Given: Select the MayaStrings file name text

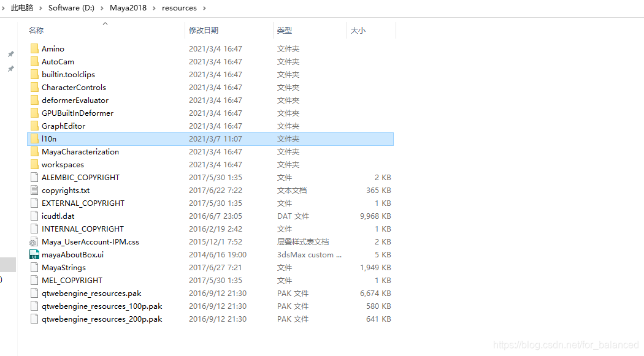Looking at the screenshot, I should point(64,267).
